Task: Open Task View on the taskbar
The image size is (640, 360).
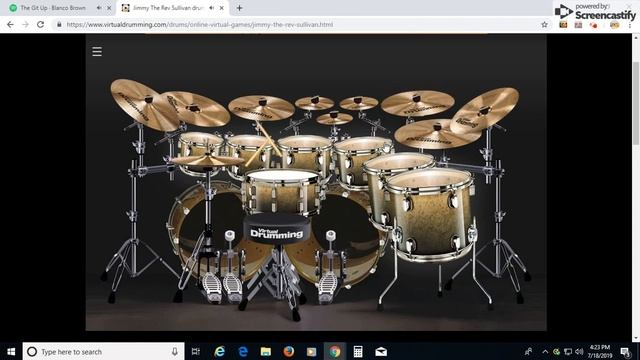Action: [196, 351]
